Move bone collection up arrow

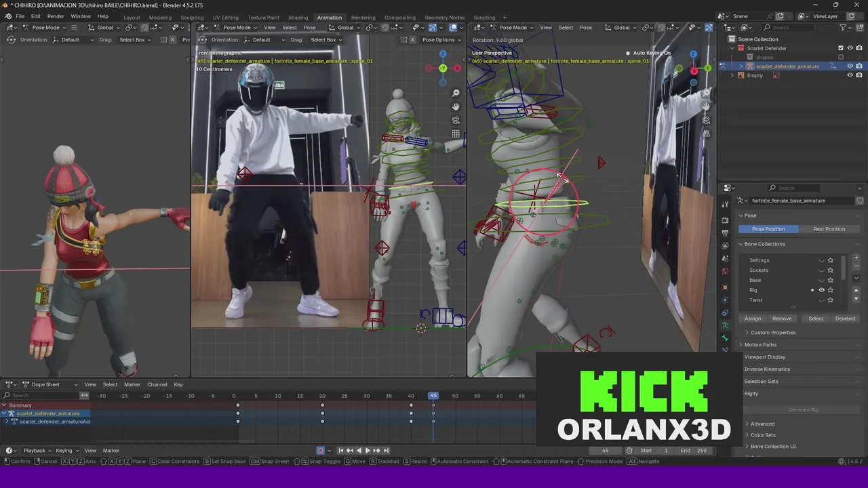pos(856,291)
